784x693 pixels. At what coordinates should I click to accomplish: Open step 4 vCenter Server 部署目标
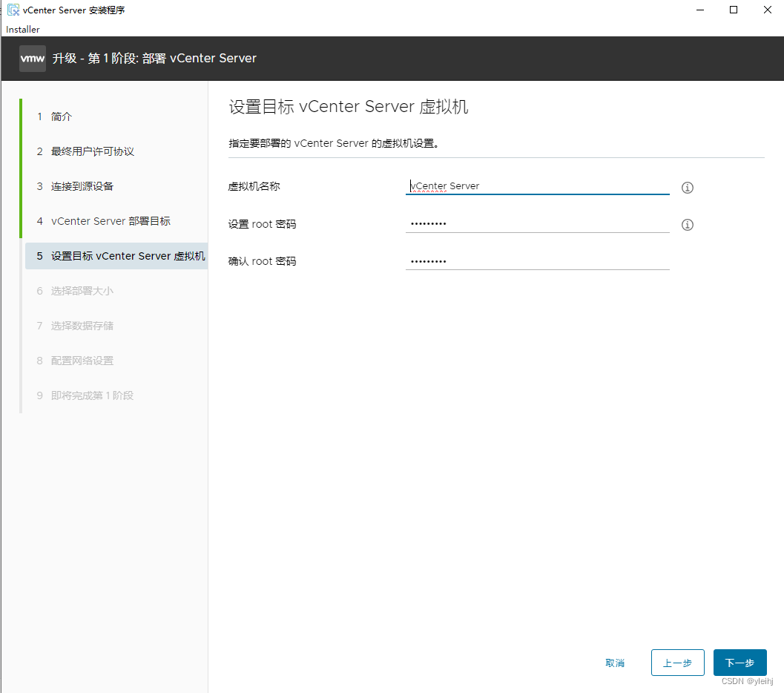point(111,221)
